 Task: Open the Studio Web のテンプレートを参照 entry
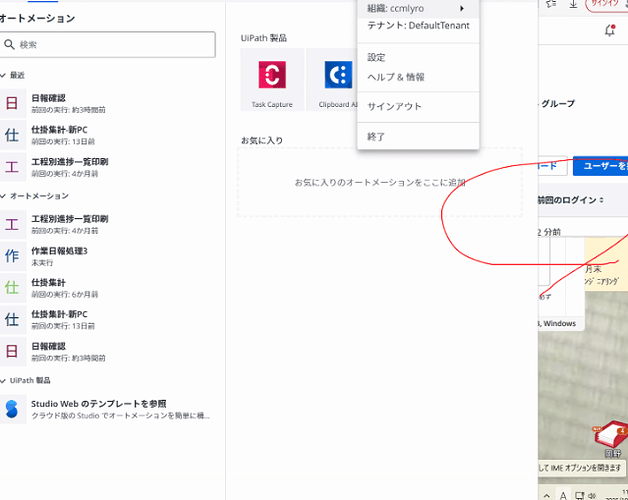[x=108, y=409]
